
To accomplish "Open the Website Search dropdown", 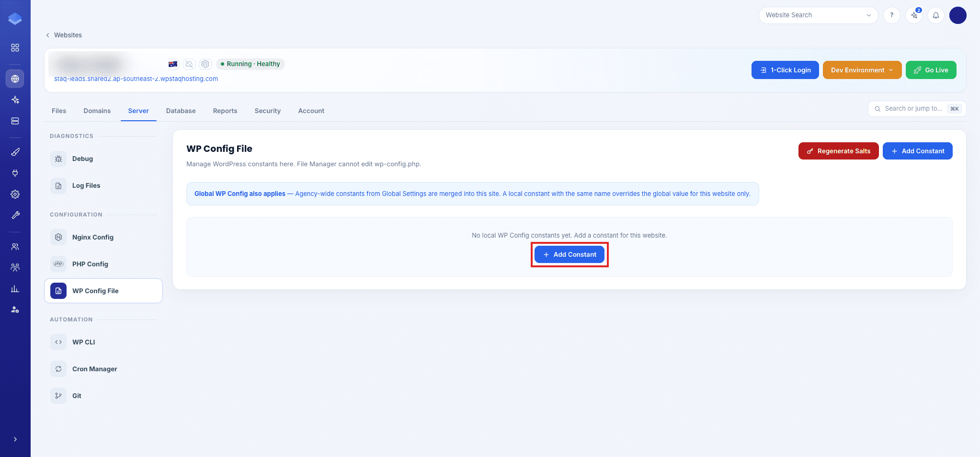I will (x=818, y=15).
